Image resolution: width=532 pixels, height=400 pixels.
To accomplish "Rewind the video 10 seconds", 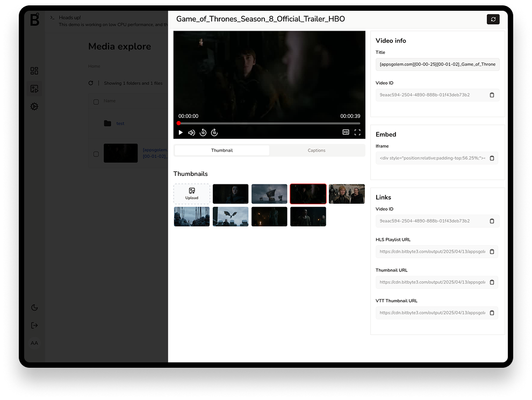I will 203,132.
